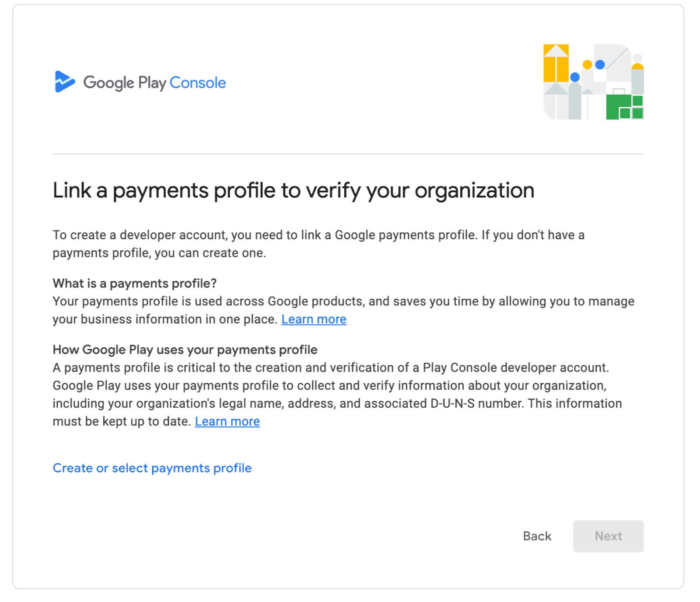
Task: Click the "Link a payments profile" page heading
Action: coord(293,191)
